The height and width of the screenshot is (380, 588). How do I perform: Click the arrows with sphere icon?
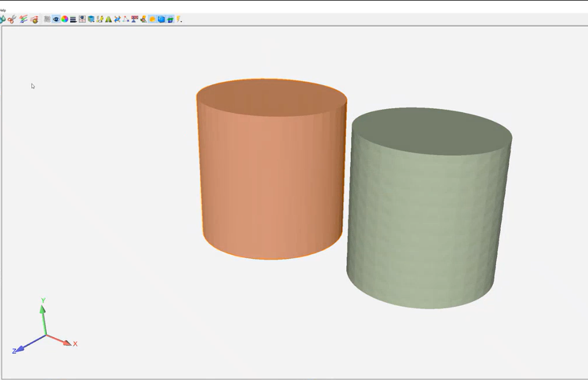(x=34, y=19)
